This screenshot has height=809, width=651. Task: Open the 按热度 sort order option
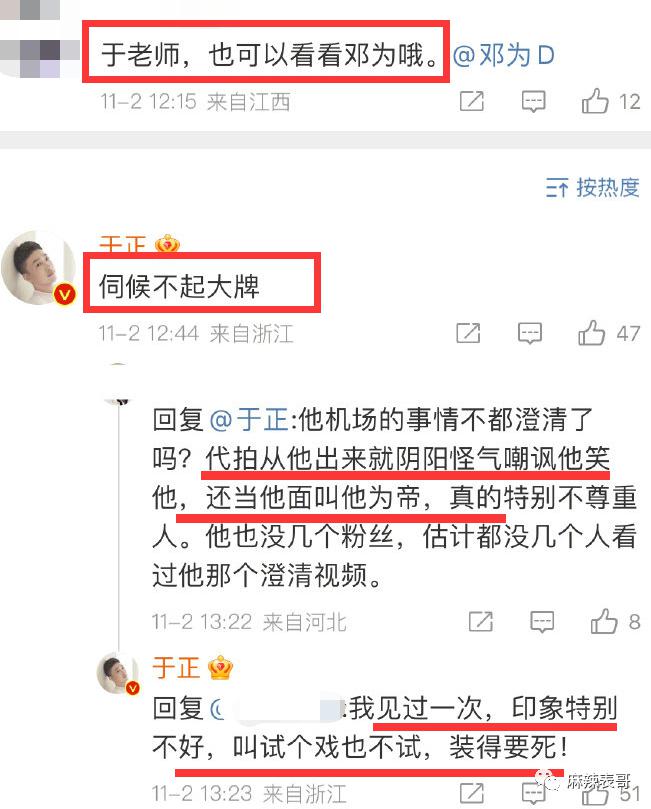click(x=593, y=187)
